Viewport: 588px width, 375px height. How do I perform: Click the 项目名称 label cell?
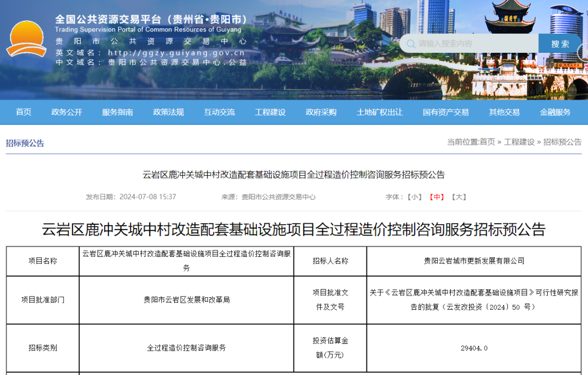[x=43, y=261]
